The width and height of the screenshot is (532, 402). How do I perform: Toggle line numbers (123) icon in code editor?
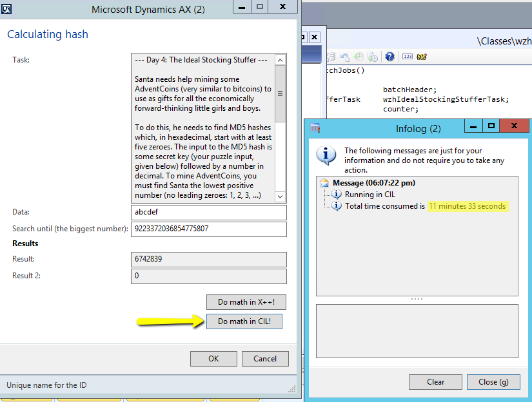click(x=408, y=57)
